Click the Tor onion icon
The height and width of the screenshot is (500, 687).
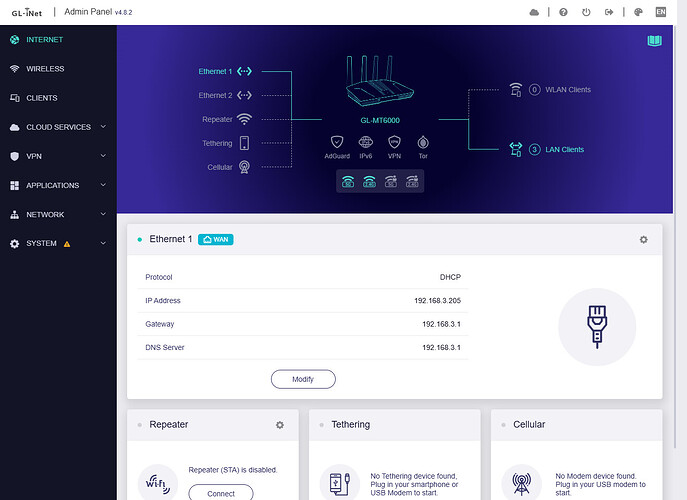423,142
